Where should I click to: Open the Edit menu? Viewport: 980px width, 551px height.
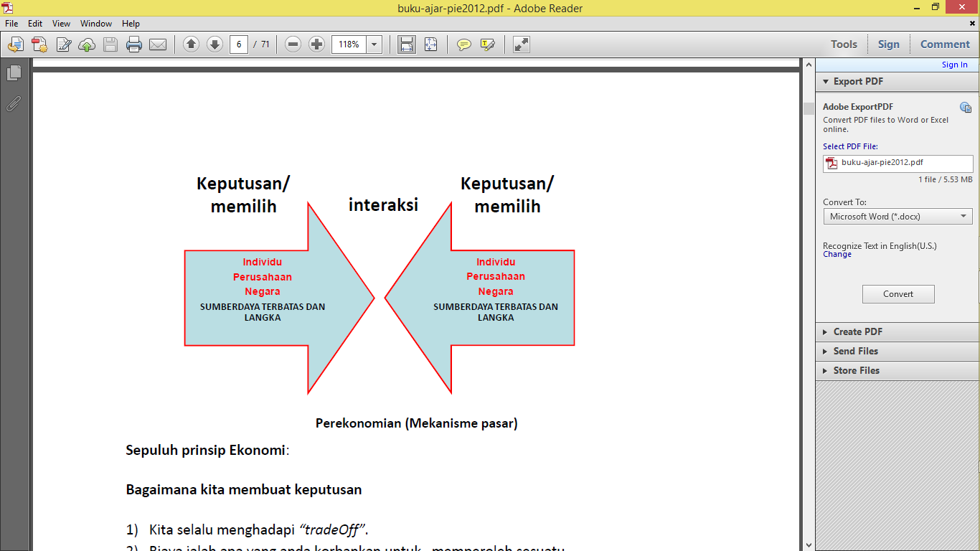[x=35, y=24]
